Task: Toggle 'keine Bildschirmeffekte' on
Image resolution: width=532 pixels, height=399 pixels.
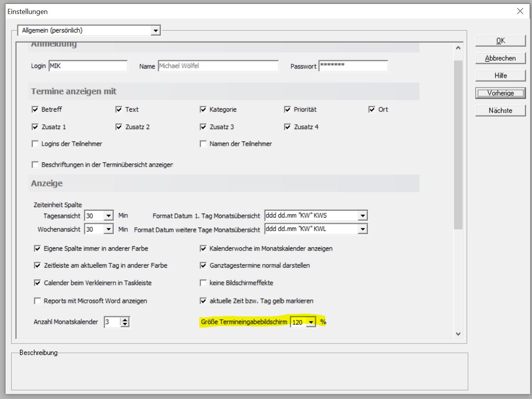Action: 203,283
